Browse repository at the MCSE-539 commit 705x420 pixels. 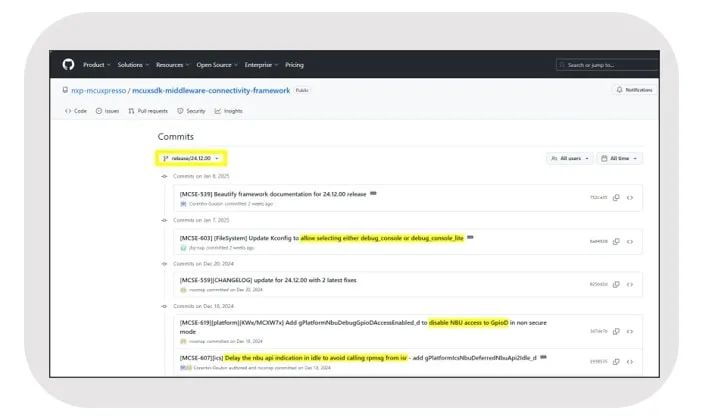tap(630, 197)
